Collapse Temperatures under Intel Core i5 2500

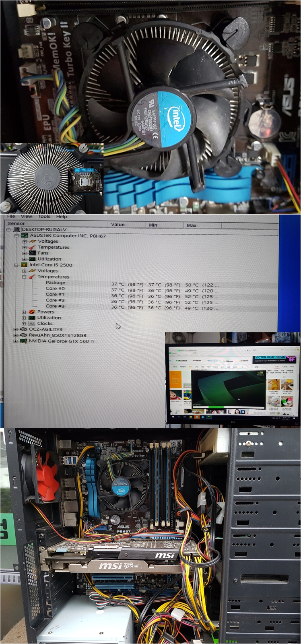click(x=24, y=277)
